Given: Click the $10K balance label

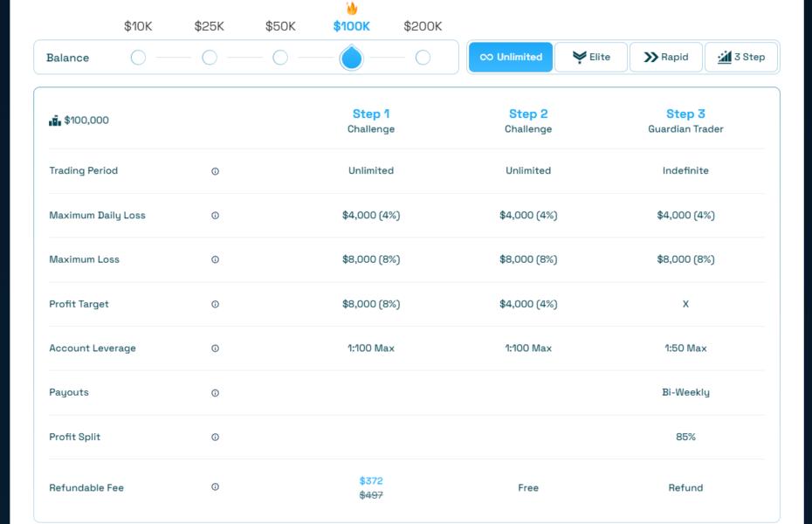Looking at the screenshot, I should click(138, 26).
